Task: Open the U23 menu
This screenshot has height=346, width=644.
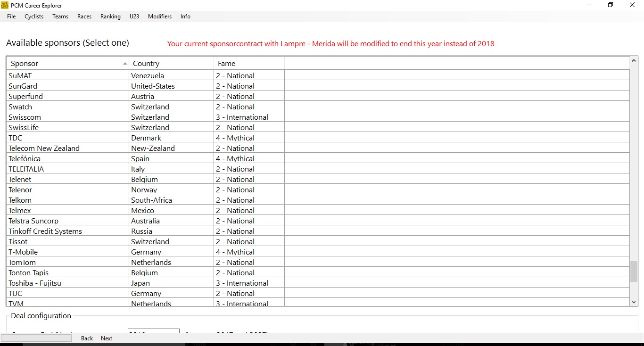Action: (x=134, y=16)
